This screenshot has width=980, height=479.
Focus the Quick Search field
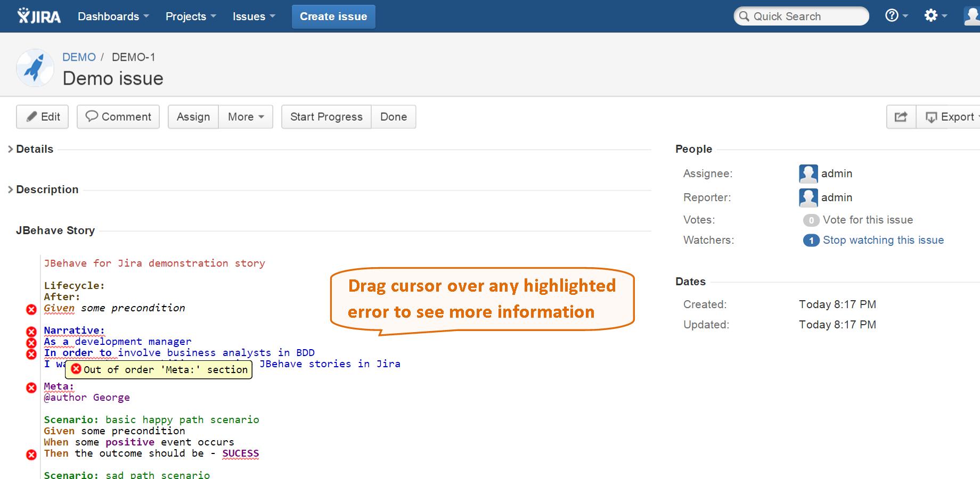tap(801, 16)
